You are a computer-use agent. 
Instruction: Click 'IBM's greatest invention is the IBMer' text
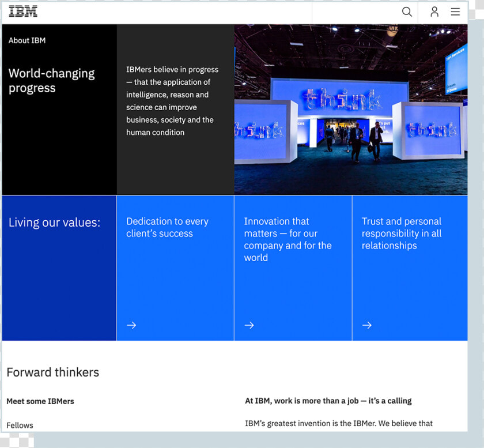click(x=339, y=424)
